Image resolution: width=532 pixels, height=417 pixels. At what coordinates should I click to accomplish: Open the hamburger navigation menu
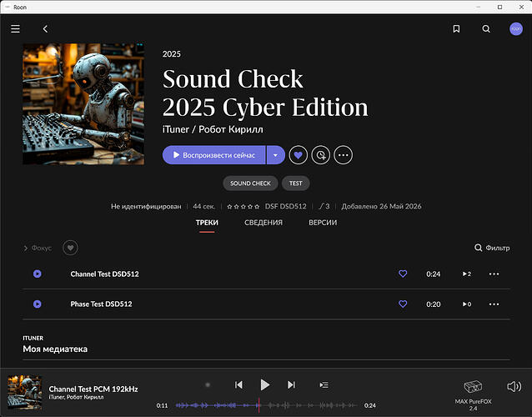click(x=15, y=29)
